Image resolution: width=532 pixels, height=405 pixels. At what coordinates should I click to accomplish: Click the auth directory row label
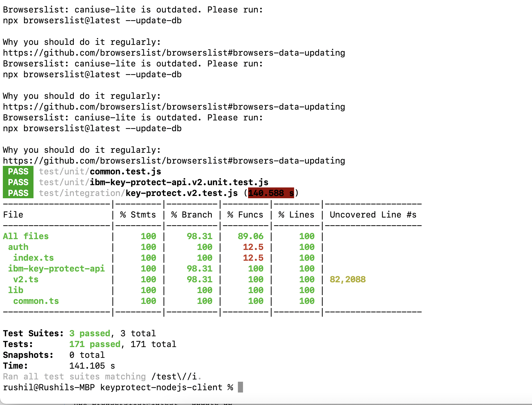pos(18,247)
